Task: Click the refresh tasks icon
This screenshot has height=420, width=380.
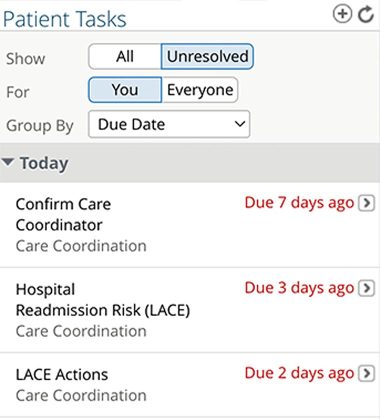Action: click(x=365, y=14)
